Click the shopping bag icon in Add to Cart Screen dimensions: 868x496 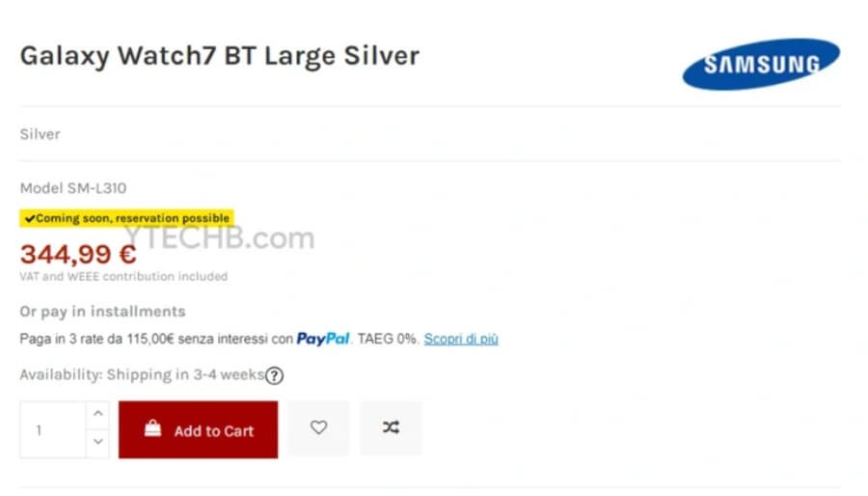(152, 428)
